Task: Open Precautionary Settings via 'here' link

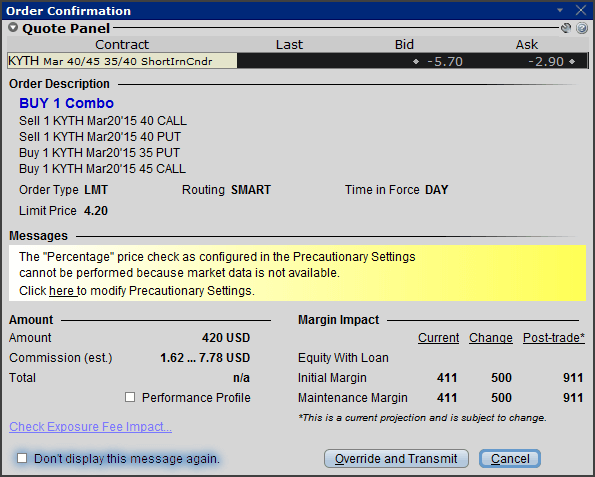Action: [63, 291]
